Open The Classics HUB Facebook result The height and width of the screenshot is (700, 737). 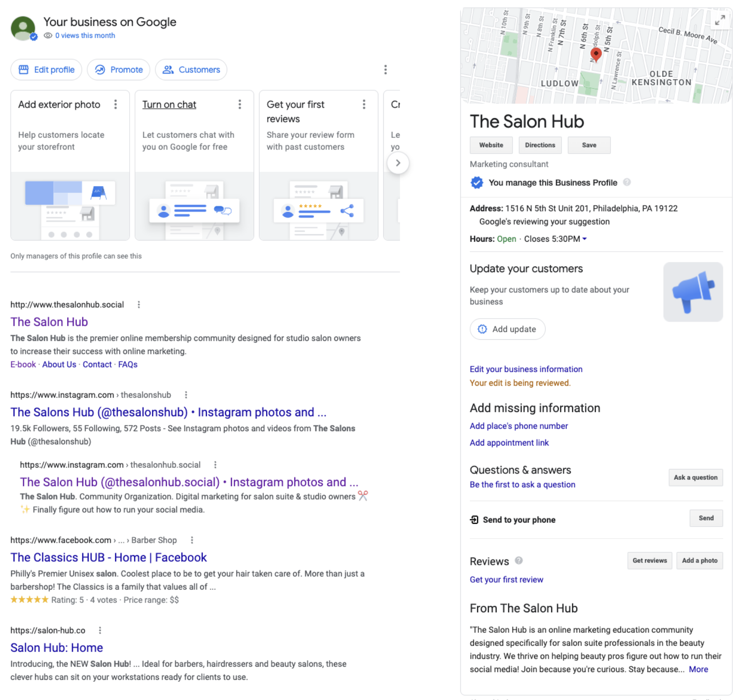(109, 557)
